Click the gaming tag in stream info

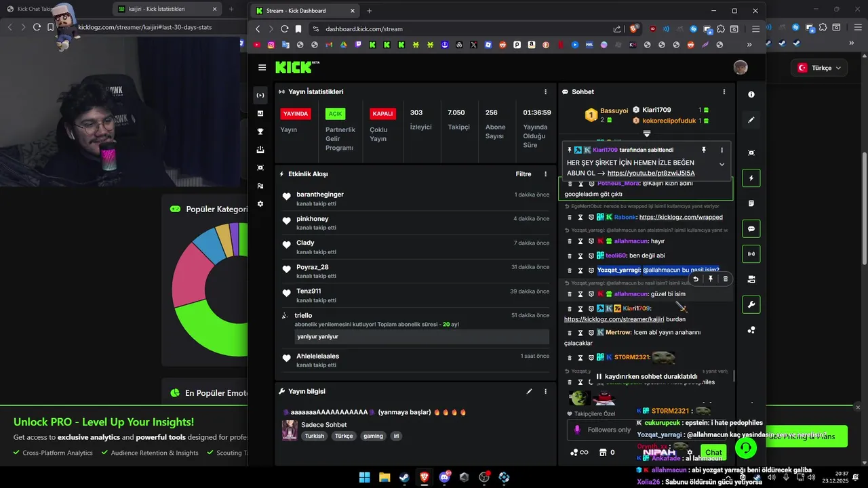point(373,436)
